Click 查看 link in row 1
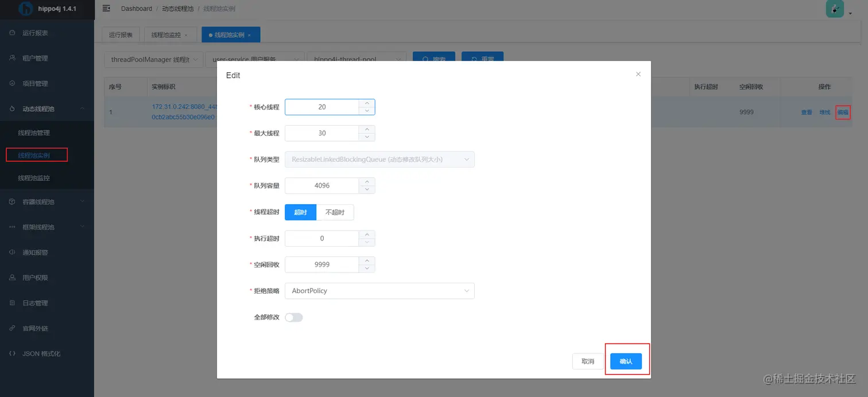The image size is (868, 397). point(807,112)
